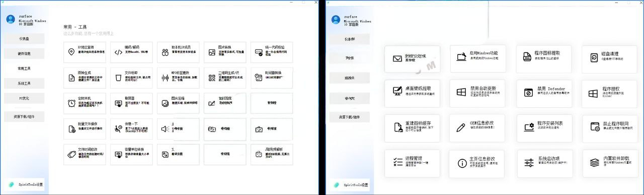Open the PC优化 sidebar section
Screen dimensions: 644x195
pyautogui.click(x=24, y=98)
